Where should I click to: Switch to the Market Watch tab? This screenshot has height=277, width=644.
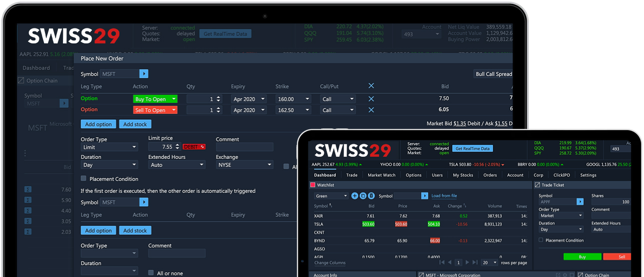(x=381, y=175)
